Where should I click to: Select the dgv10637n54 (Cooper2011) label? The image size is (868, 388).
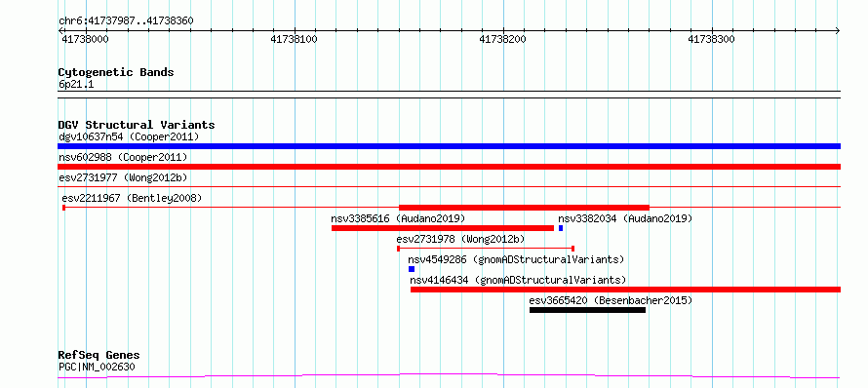(129, 136)
